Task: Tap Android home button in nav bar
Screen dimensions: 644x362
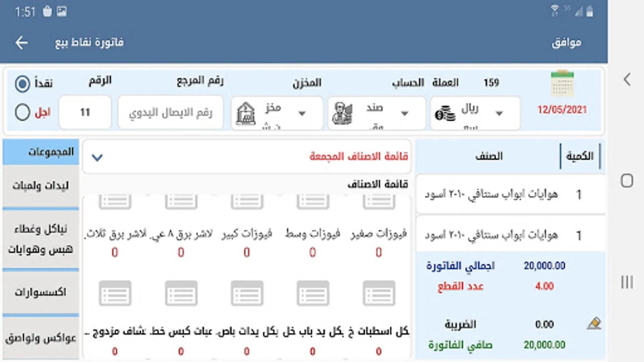Action: coord(627,181)
